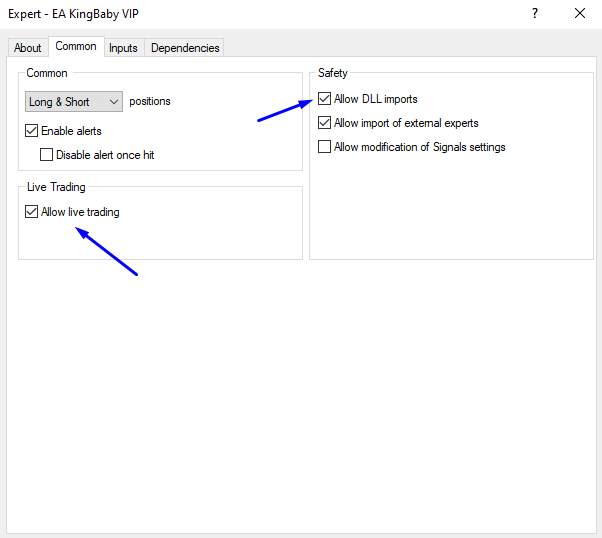Screen dimensions: 602x538
Task: Click the help question mark icon
Action: tap(535, 13)
